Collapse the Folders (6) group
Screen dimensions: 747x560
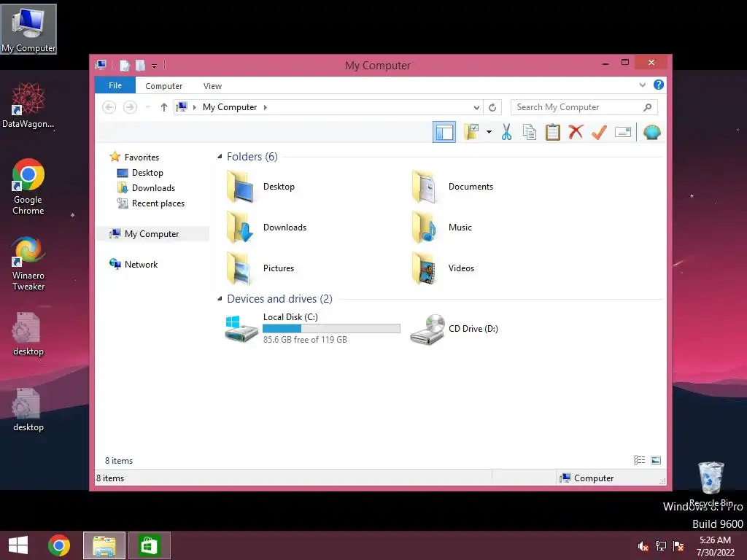pyautogui.click(x=220, y=156)
